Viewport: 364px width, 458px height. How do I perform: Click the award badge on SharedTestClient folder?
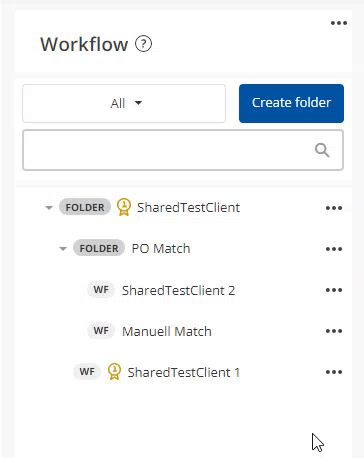(124, 207)
